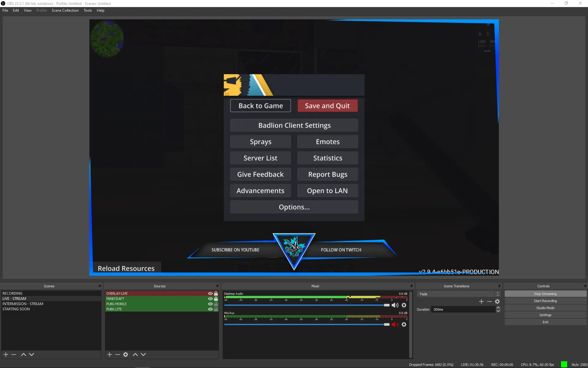The width and height of the screenshot is (588, 368).
Task: Hide the PUBG LITE source via its eye icon
Action: click(x=210, y=309)
